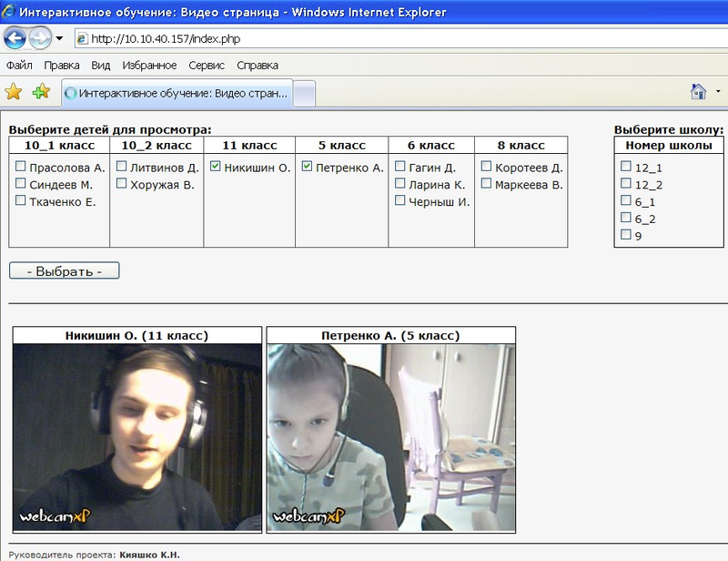Uncheck the Никишин О. checkbox
This screenshot has height=561, width=728.
[216, 166]
